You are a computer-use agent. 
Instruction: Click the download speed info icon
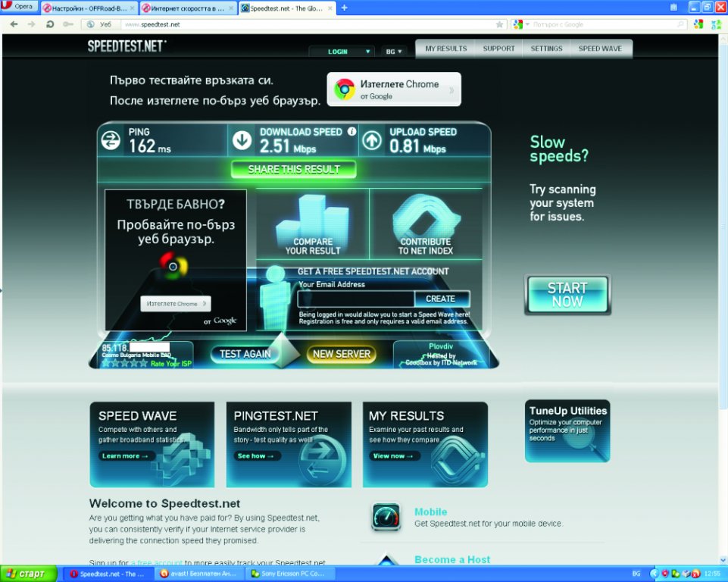[x=352, y=131]
